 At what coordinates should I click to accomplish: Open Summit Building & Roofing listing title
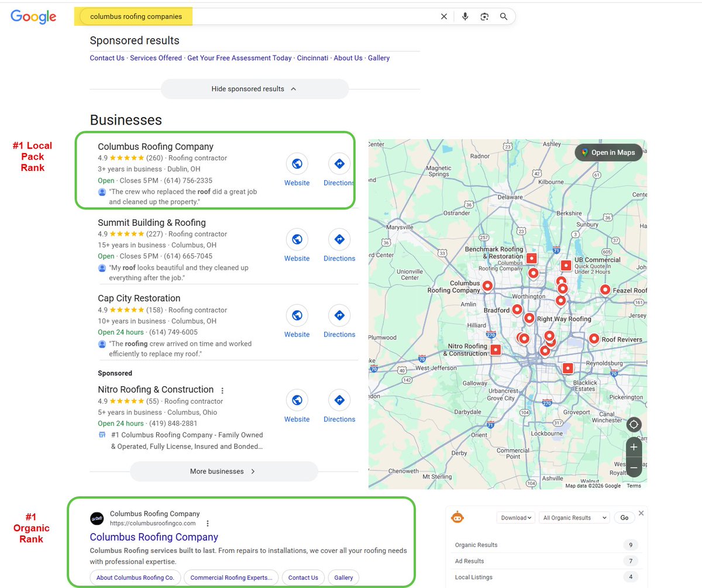point(152,222)
